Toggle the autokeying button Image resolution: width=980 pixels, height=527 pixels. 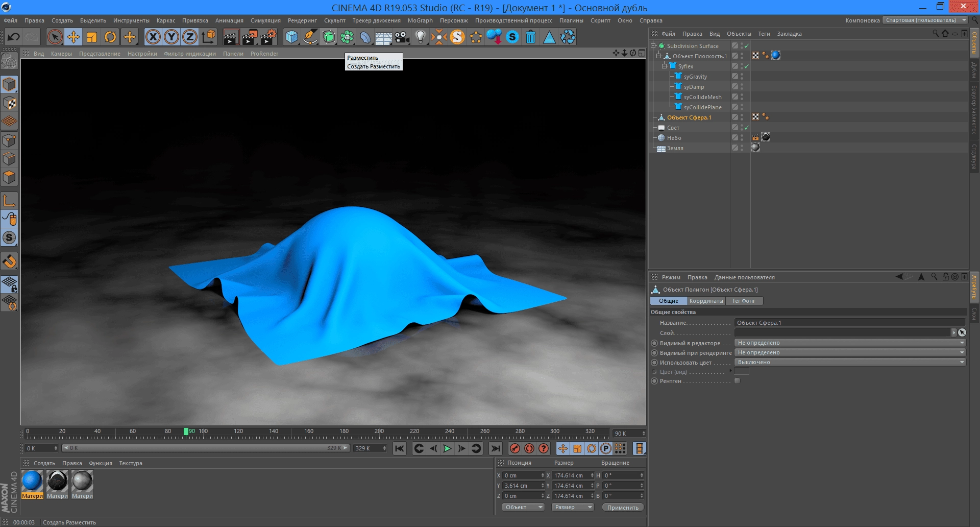click(x=529, y=448)
